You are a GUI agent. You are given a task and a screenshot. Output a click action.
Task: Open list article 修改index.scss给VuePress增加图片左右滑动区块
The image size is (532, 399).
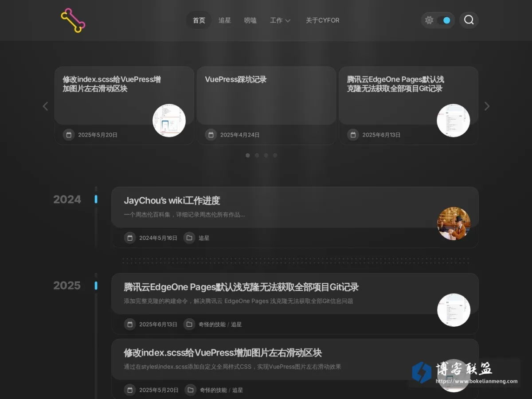(223, 353)
